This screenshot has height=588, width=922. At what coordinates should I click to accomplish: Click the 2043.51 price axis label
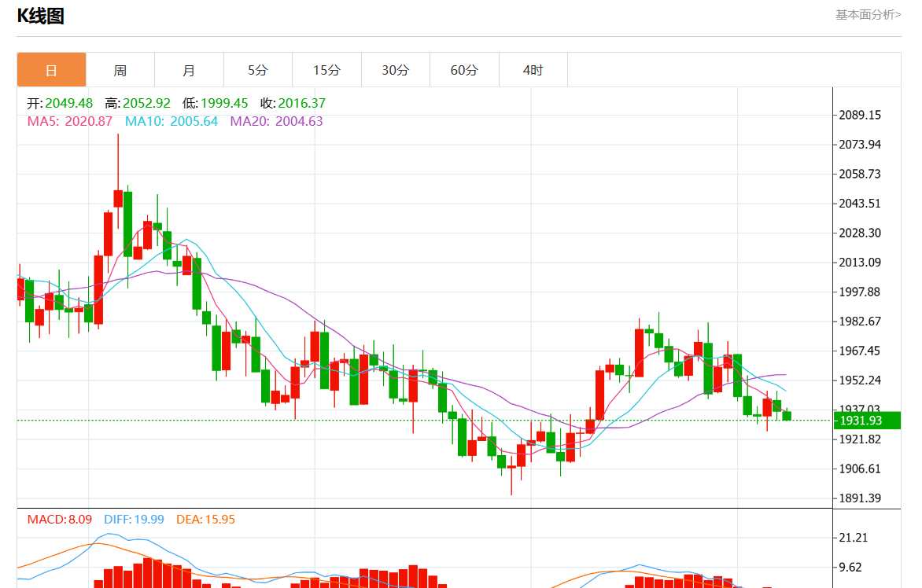(x=860, y=204)
